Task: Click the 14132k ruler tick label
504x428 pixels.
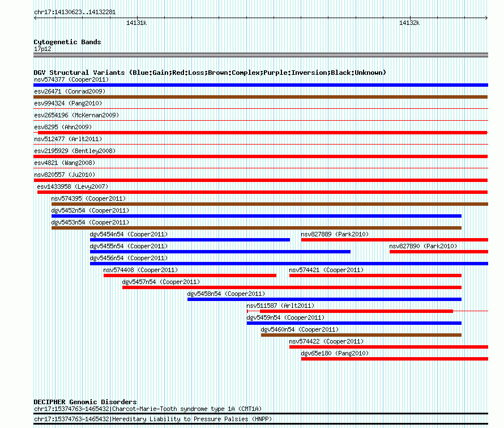Action: (x=409, y=23)
